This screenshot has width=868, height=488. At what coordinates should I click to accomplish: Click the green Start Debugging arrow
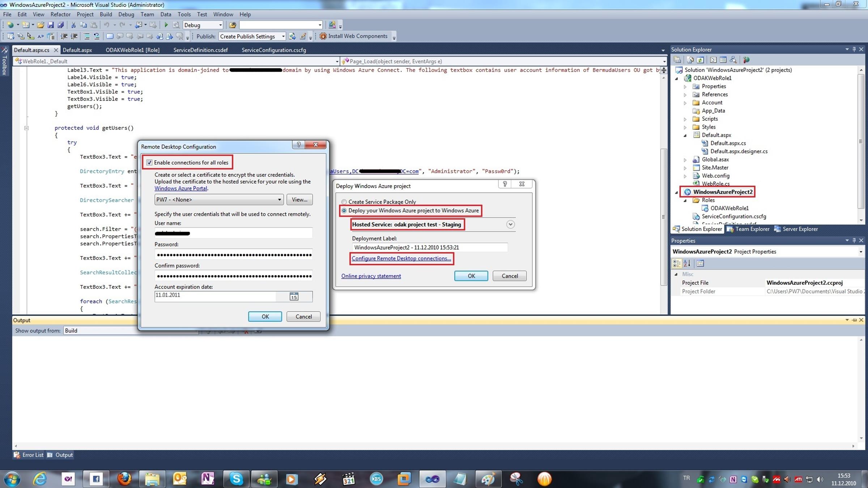coord(166,25)
